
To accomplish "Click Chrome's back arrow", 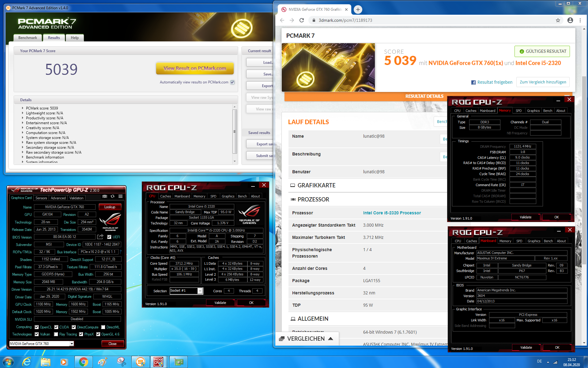I will point(282,20).
